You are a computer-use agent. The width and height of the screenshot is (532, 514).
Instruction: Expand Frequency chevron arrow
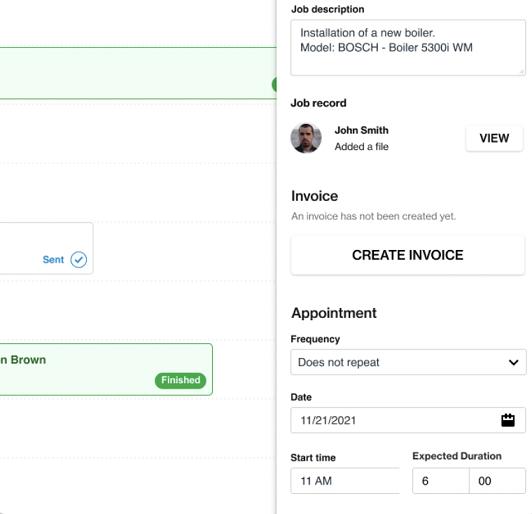513,362
